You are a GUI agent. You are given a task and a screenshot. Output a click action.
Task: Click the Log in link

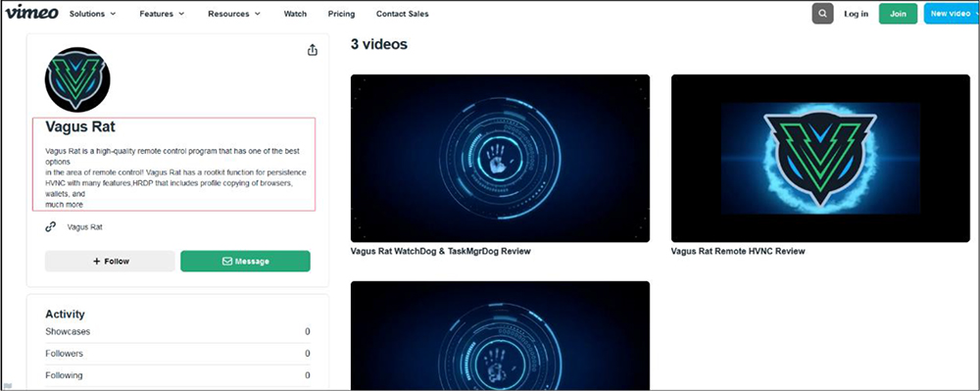click(x=856, y=14)
